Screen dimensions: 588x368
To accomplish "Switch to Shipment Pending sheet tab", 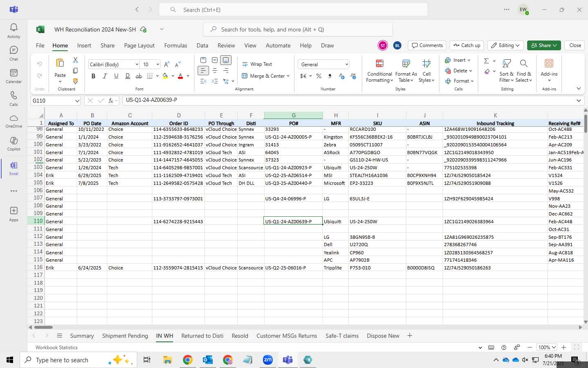I will tap(125, 336).
